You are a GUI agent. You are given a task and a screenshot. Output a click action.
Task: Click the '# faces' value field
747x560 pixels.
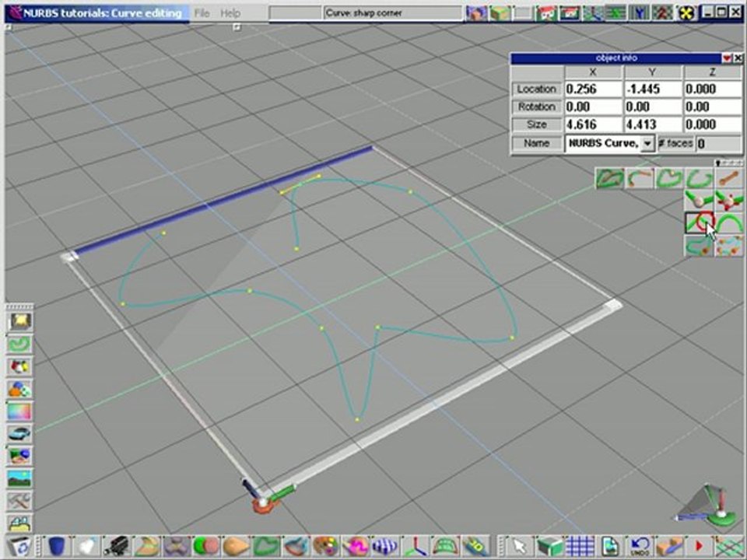coord(718,143)
